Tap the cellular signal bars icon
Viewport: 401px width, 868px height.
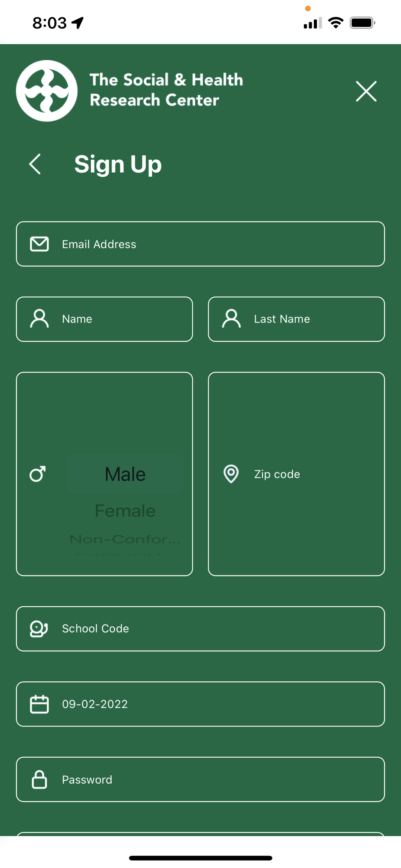point(312,23)
